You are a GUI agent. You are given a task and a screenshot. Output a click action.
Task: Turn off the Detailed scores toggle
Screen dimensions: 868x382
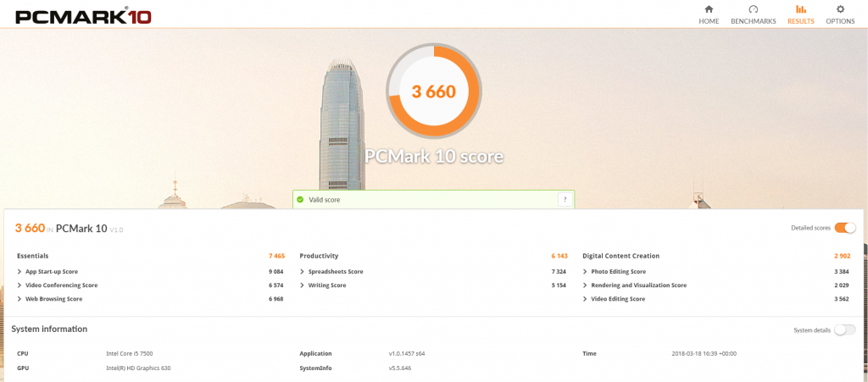pos(844,228)
